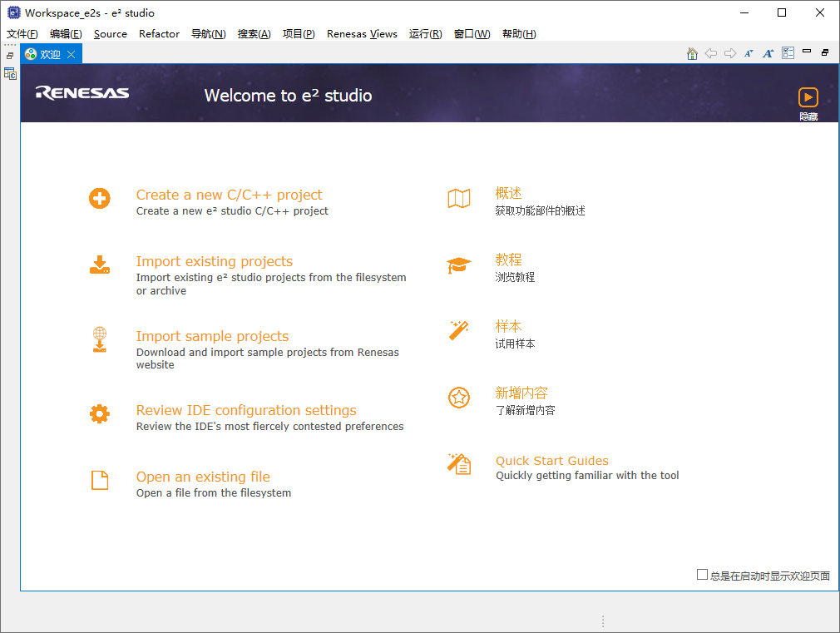The width and height of the screenshot is (840, 633).
Task: Click the 概述 link for feature overview
Action: tap(508, 192)
